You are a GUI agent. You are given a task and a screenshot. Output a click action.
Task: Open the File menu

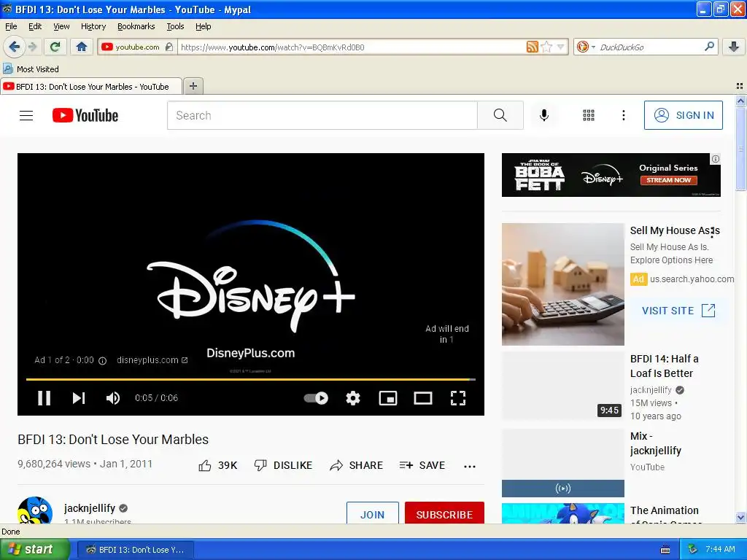point(11,26)
